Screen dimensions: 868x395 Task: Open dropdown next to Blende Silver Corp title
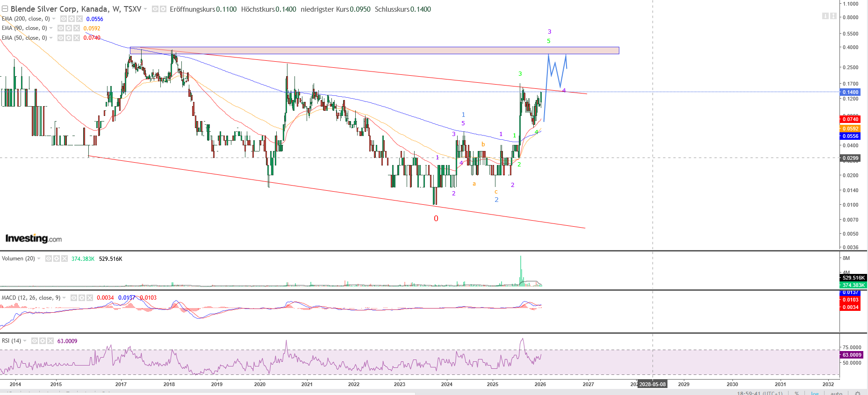coord(145,9)
